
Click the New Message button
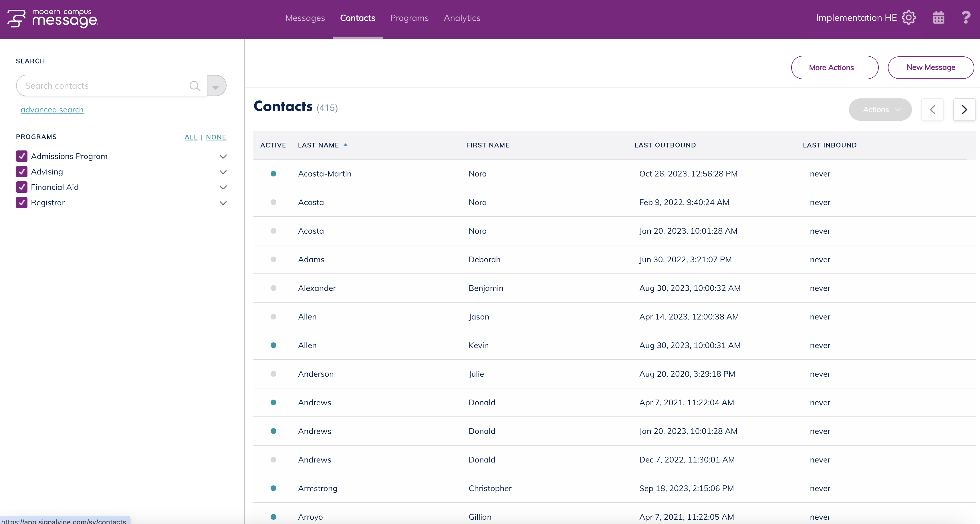(x=931, y=67)
